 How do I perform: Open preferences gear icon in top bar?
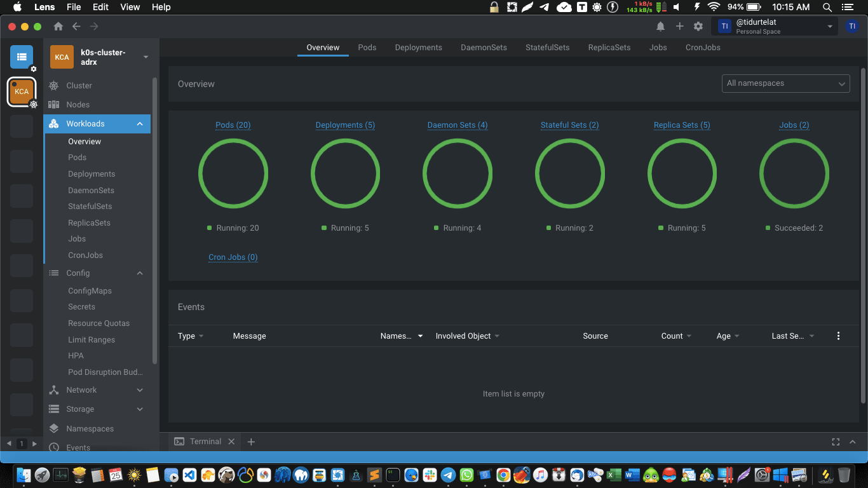click(x=698, y=26)
